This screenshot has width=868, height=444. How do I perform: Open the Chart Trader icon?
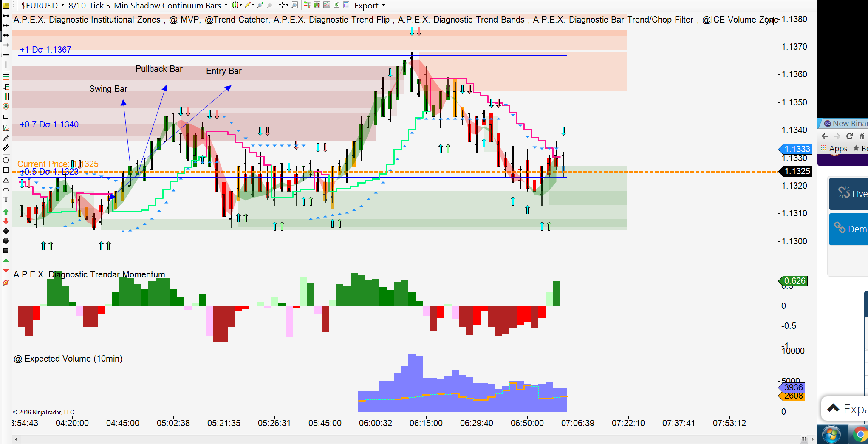coord(307,5)
